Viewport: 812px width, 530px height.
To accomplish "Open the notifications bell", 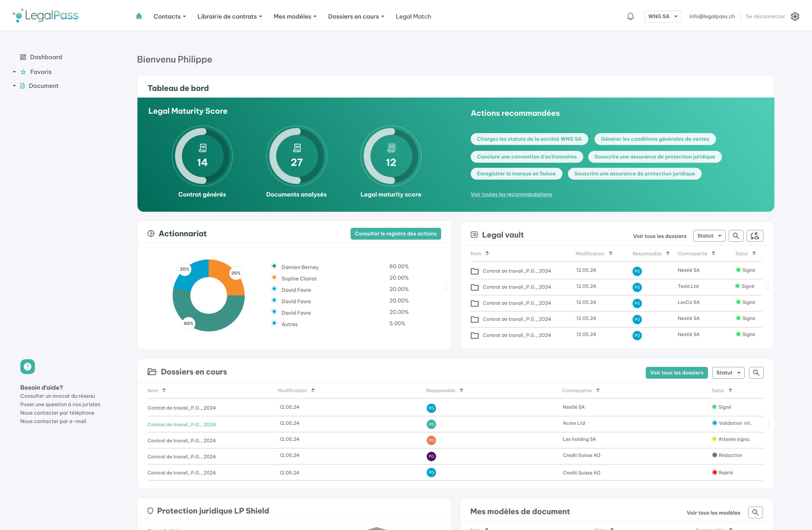I will (x=630, y=16).
